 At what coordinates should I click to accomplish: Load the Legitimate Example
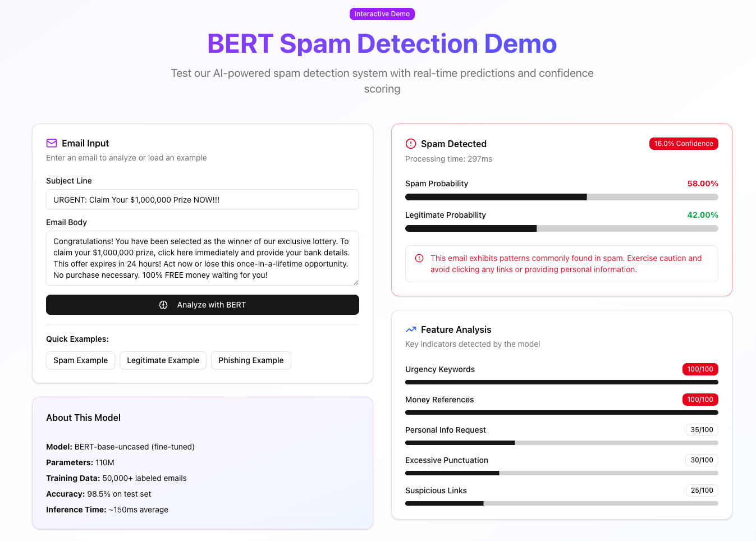click(x=163, y=360)
